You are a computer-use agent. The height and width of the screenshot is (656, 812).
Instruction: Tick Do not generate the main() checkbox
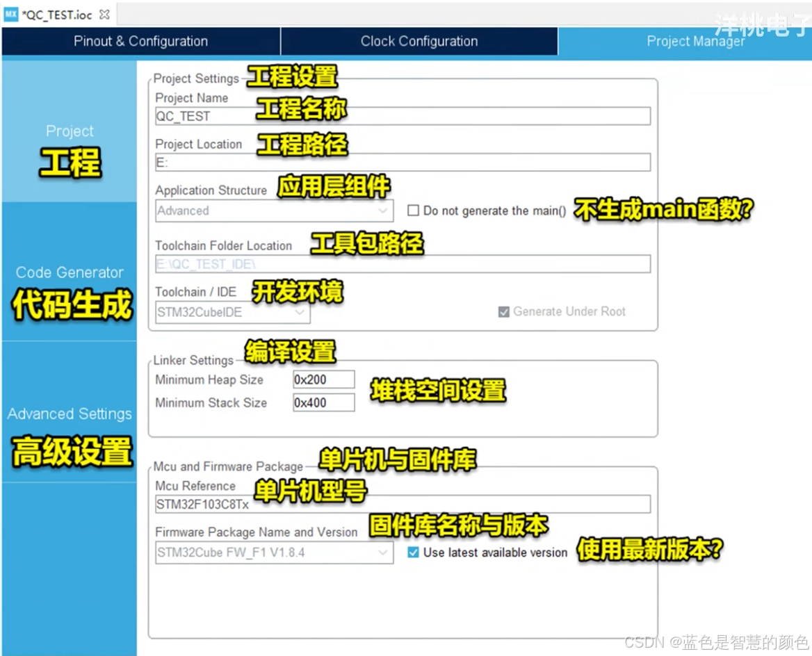tap(413, 210)
